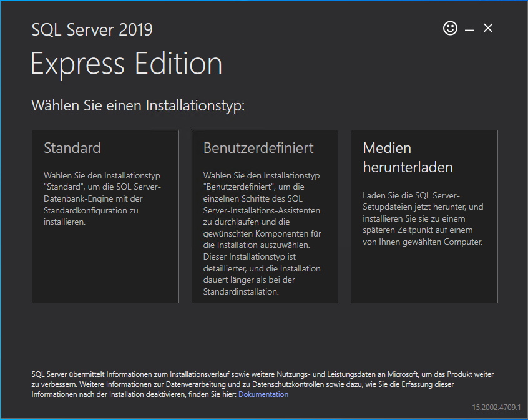The width and height of the screenshot is (528, 420).
Task: Close the SQL Server 2019 installer
Action: click(488, 28)
